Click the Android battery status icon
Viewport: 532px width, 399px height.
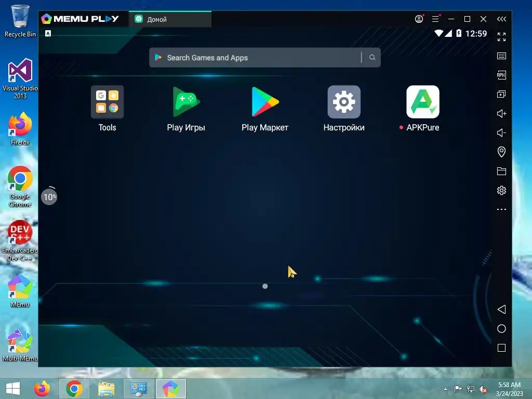[459, 33]
